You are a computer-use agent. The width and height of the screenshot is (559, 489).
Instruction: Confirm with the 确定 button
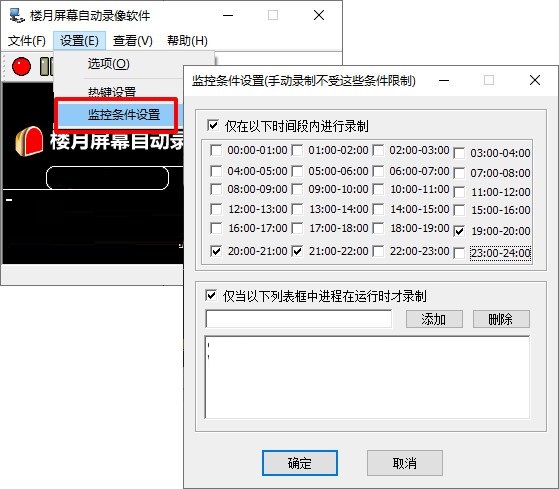point(300,463)
